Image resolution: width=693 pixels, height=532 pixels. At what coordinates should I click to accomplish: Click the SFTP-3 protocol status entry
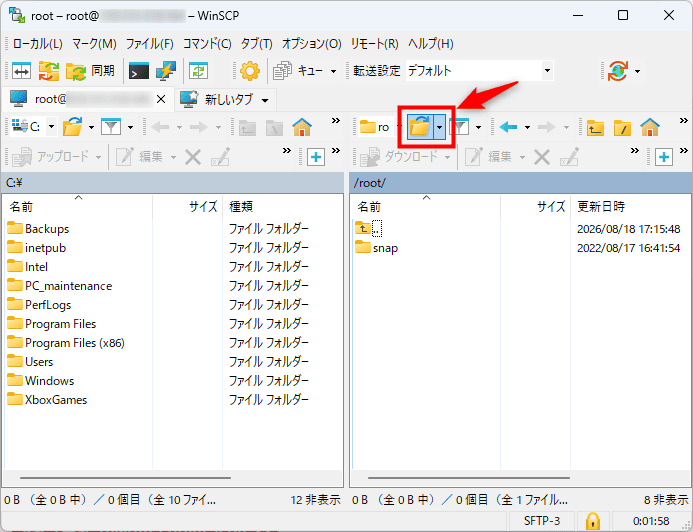pos(542,521)
